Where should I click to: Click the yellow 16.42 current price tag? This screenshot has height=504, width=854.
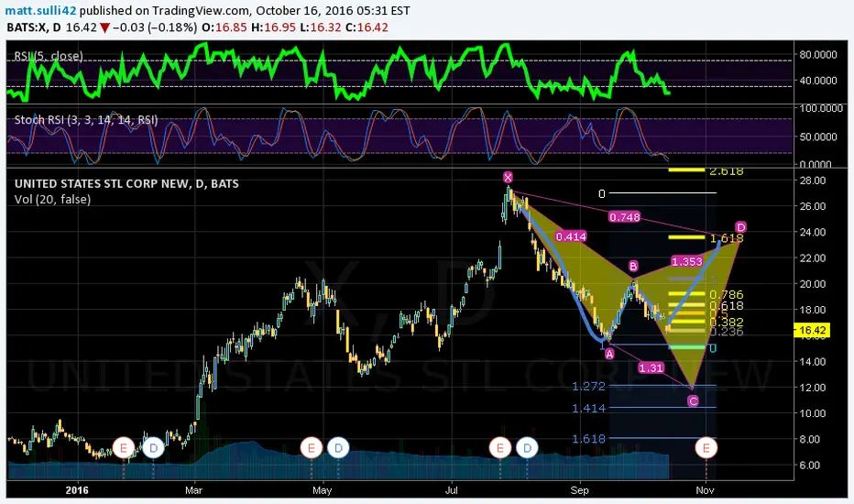(x=812, y=330)
